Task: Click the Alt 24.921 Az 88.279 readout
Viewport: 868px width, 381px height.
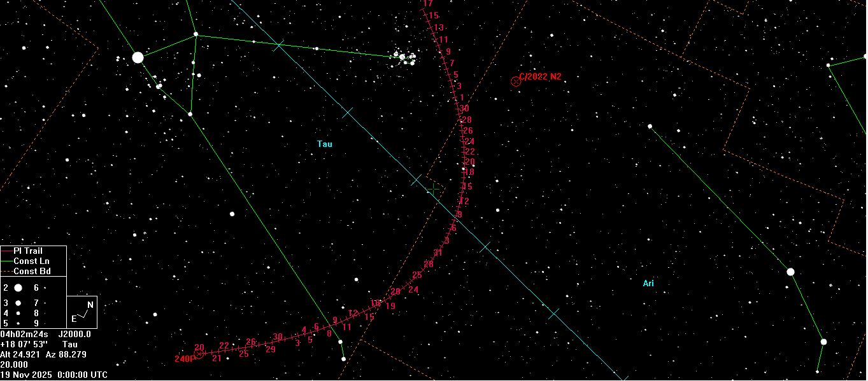Action: click(43, 354)
